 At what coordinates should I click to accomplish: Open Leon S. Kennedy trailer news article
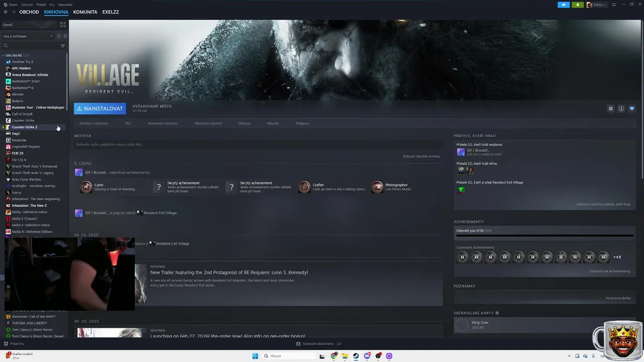[x=229, y=273]
